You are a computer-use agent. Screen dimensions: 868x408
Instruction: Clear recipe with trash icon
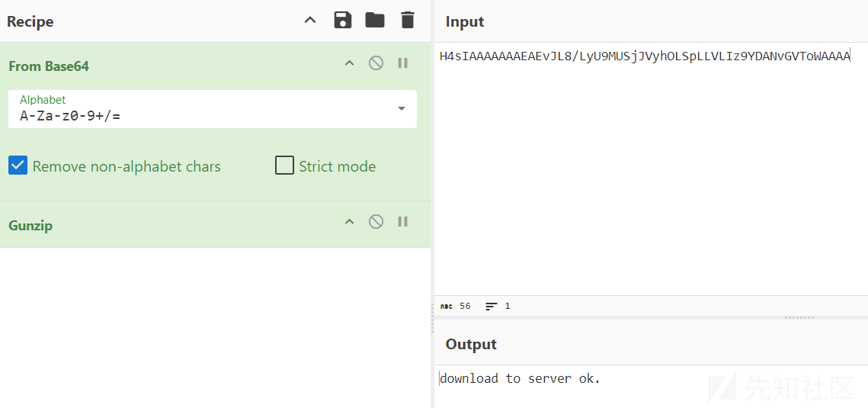click(407, 21)
